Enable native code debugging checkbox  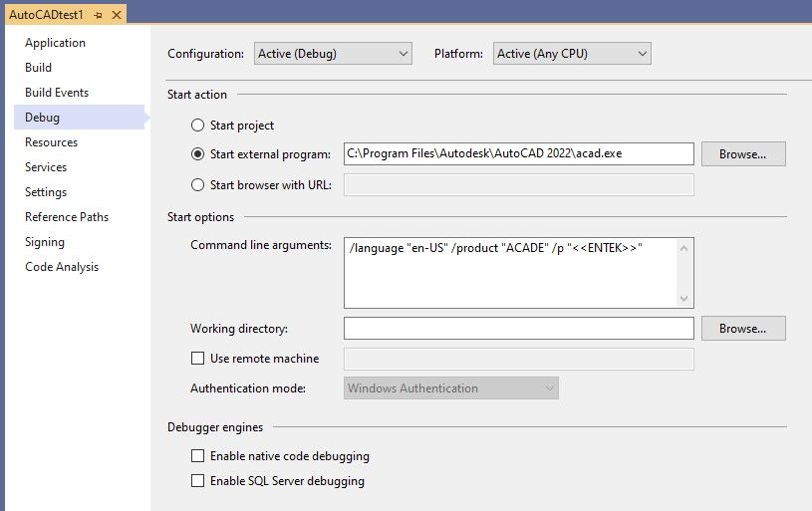pyautogui.click(x=197, y=456)
